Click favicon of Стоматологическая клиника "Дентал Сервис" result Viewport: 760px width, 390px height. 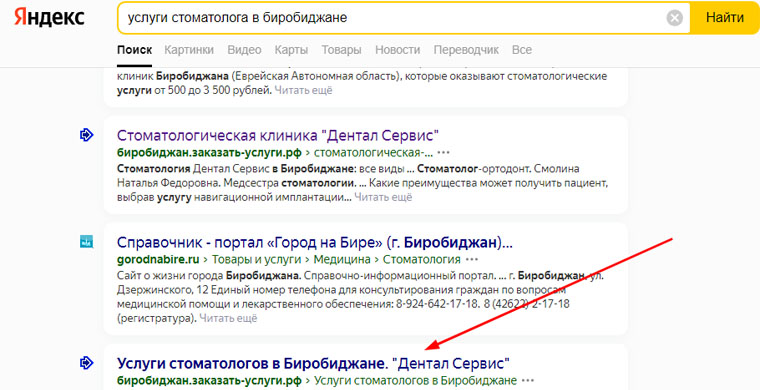(x=86, y=135)
